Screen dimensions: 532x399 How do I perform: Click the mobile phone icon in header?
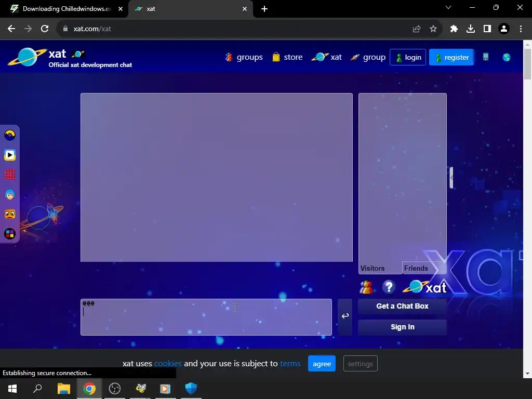486,57
